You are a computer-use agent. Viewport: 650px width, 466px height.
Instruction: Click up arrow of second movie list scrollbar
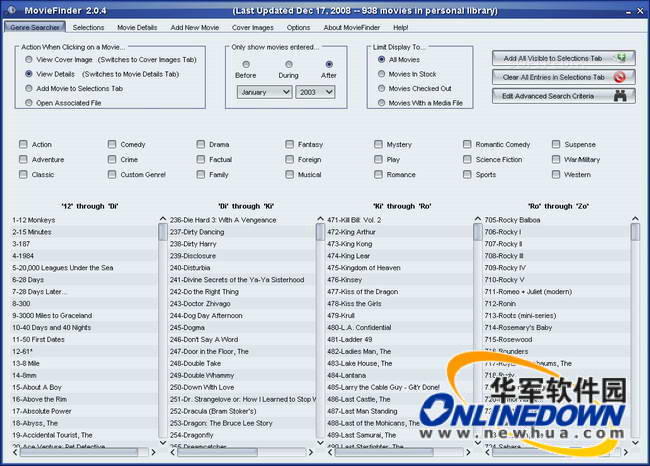click(320, 218)
